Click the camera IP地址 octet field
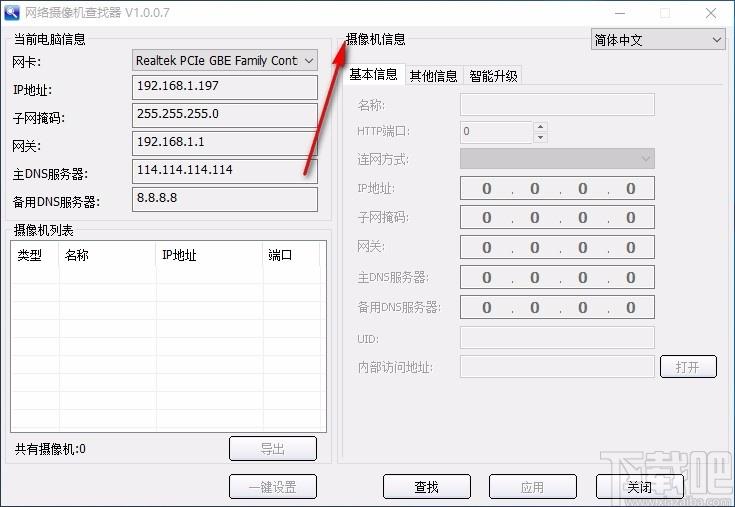735x507 pixels. 557,188
